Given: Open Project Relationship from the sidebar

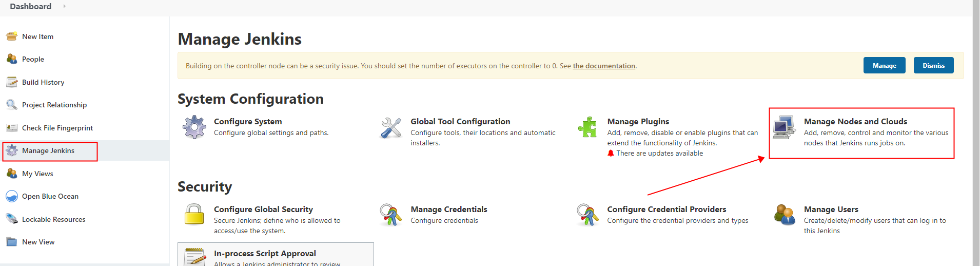Looking at the screenshot, I should coord(54,105).
